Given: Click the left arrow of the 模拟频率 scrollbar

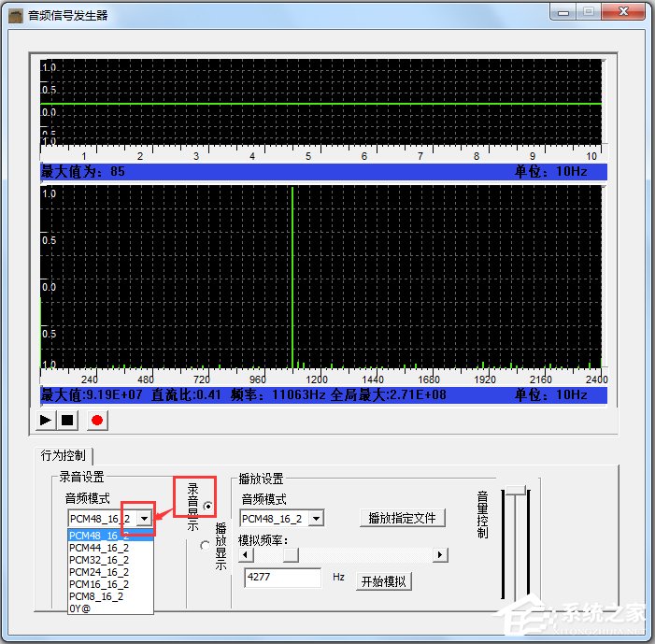Looking at the screenshot, I should (x=246, y=555).
